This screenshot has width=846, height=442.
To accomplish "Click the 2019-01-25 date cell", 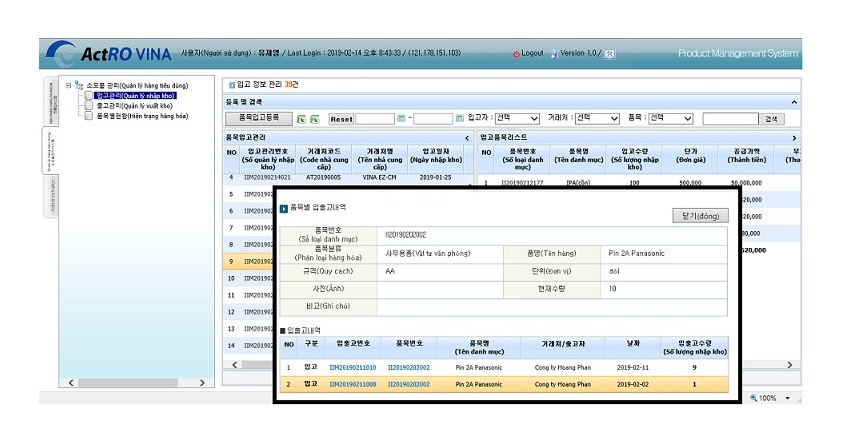I will (x=435, y=177).
